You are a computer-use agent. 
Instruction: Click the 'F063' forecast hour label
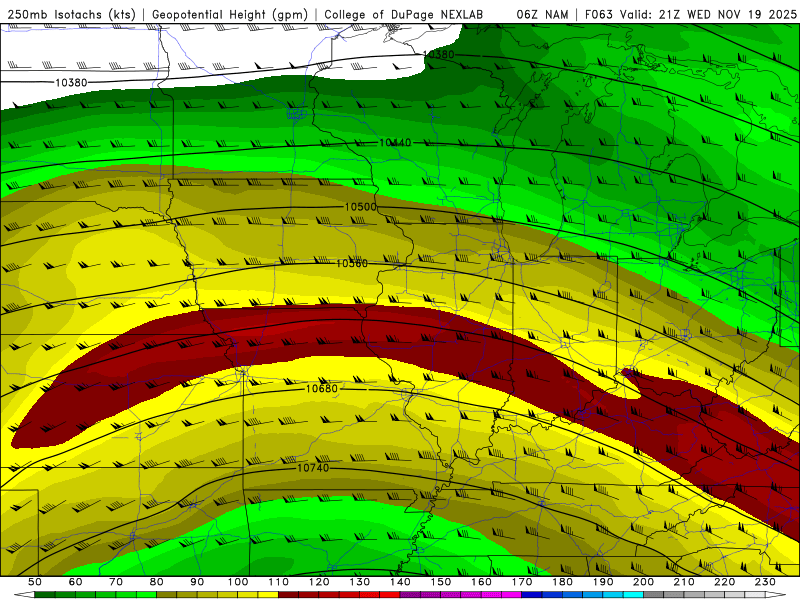click(x=599, y=15)
